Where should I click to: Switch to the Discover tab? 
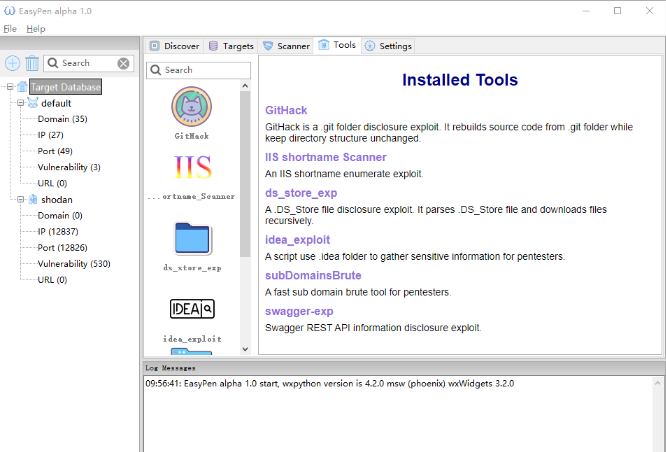pyautogui.click(x=174, y=46)
